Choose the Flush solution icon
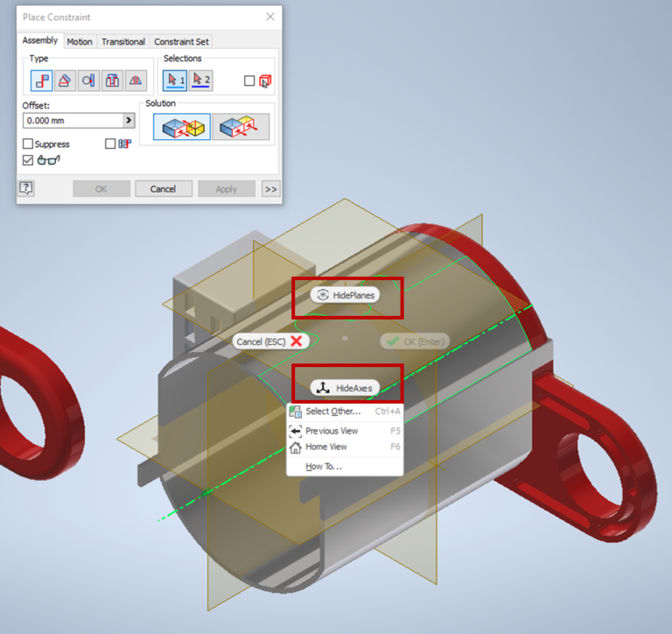 tap(241, 127)
